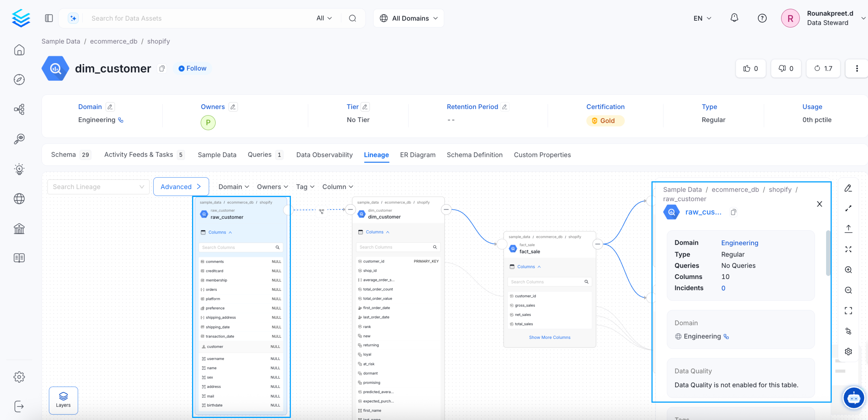Screen dimensions: 868x420
Task: Open the Tag filter dropdown
Action: pos(304,186)
